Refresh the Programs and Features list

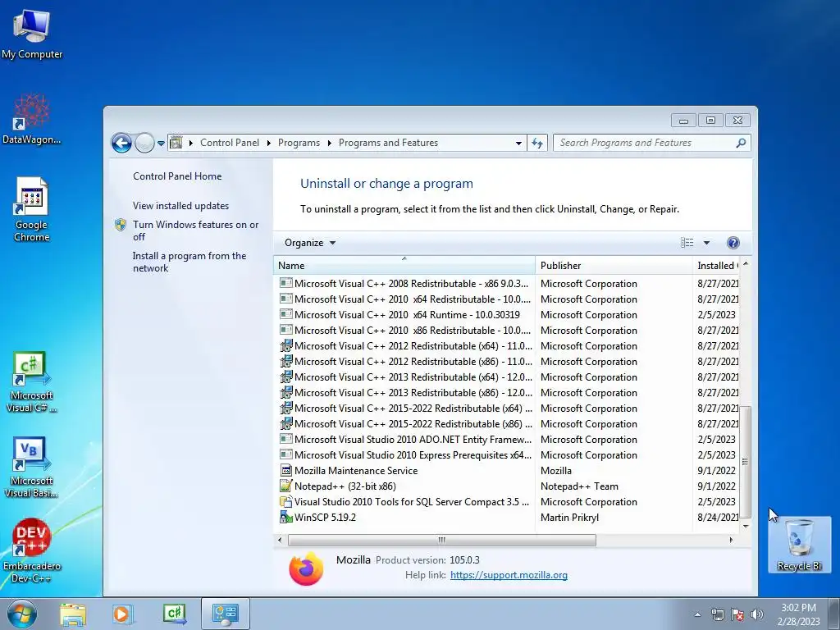(537, 143)
